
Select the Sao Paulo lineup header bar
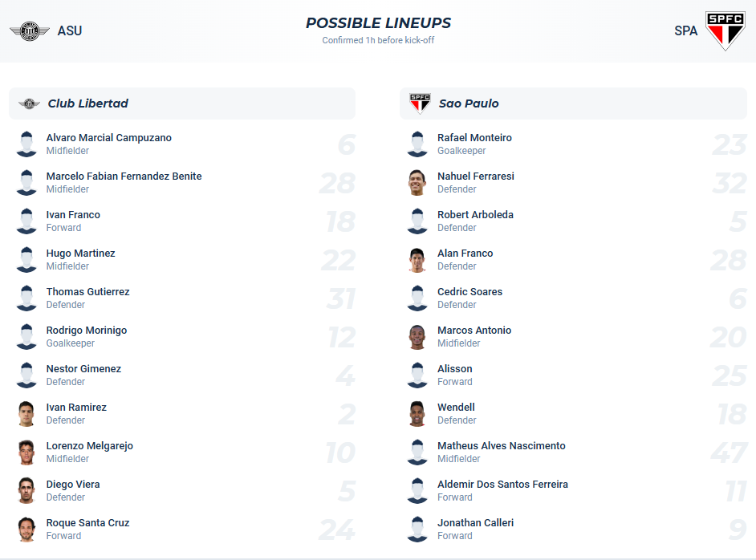pos(573,103)
